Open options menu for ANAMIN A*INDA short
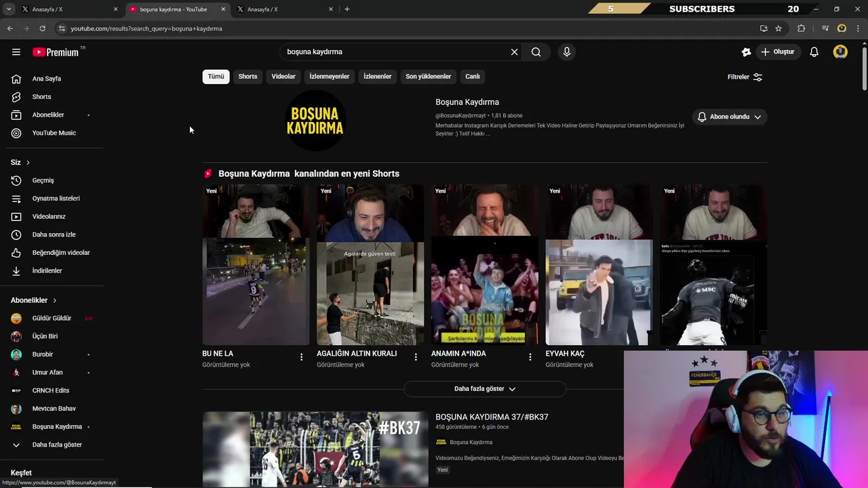Viewport: 868px width, 488px height. click(530, 357)
